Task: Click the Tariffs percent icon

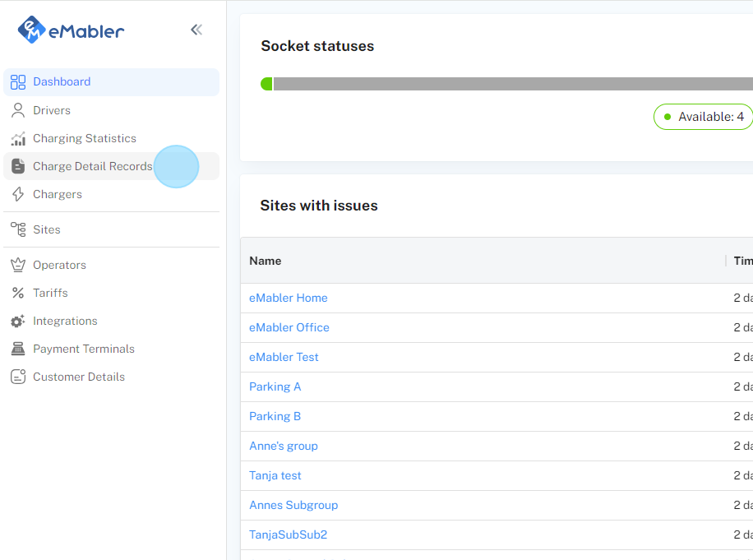Action: [18, 293]
